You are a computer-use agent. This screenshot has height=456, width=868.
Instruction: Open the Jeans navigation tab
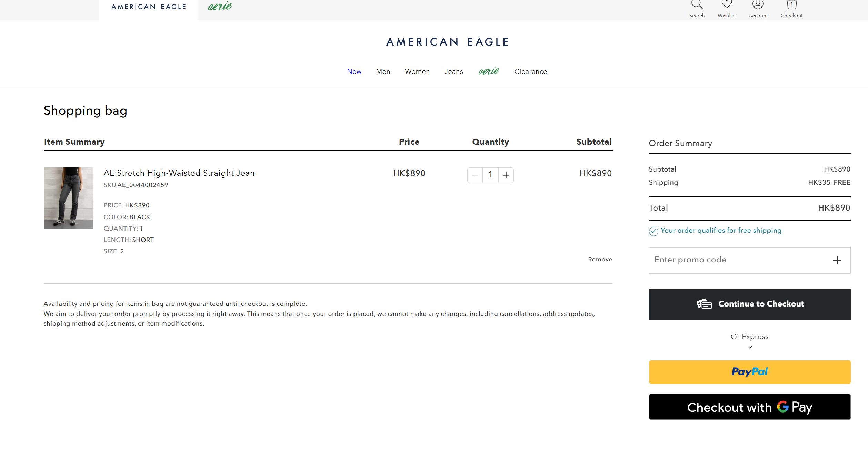pyautogui.click(x=454, y=71)
